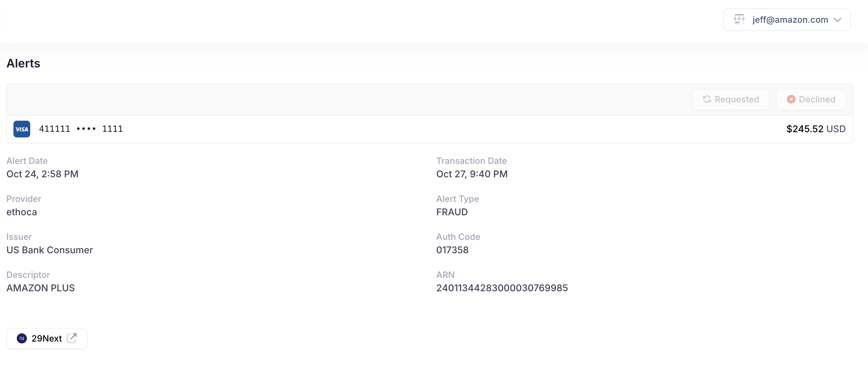Open the 29Next link text
The height and width of the screenshot is (365, 868).
[x=47, y=339]
